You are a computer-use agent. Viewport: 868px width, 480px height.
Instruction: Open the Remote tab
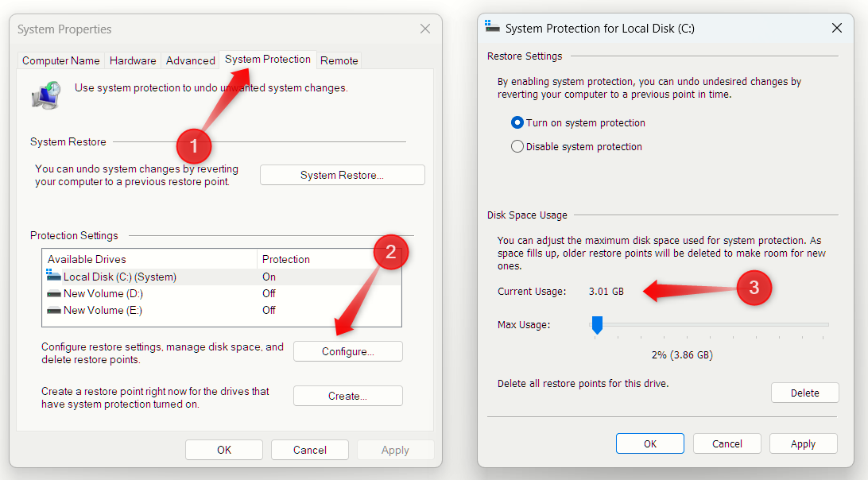pos(339,60)
